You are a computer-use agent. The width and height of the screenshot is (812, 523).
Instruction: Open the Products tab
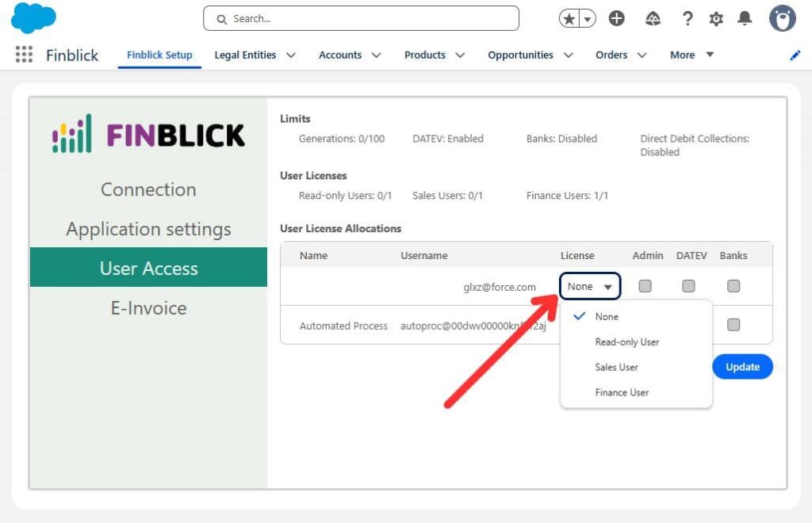[425, 55]
